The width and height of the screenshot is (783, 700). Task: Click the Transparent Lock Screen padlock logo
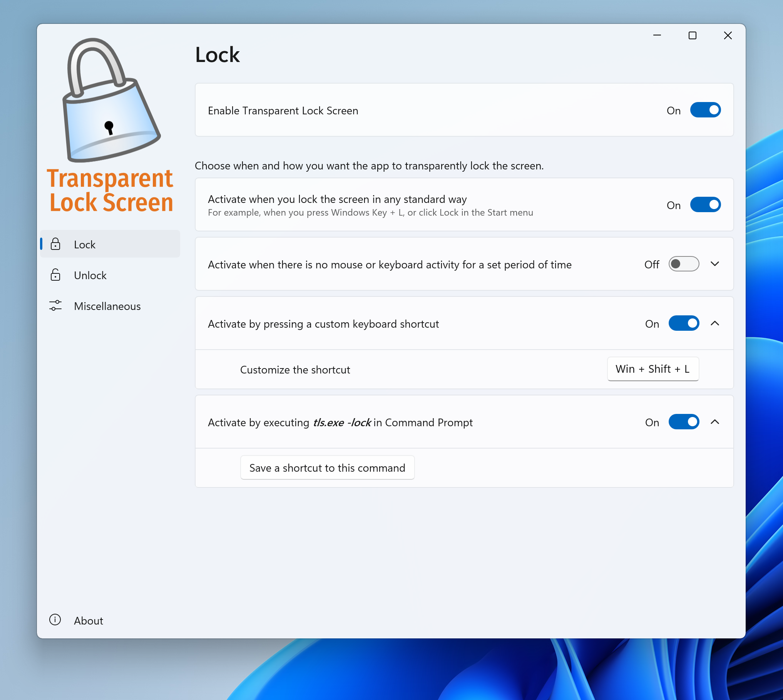(x=111, y=100)
